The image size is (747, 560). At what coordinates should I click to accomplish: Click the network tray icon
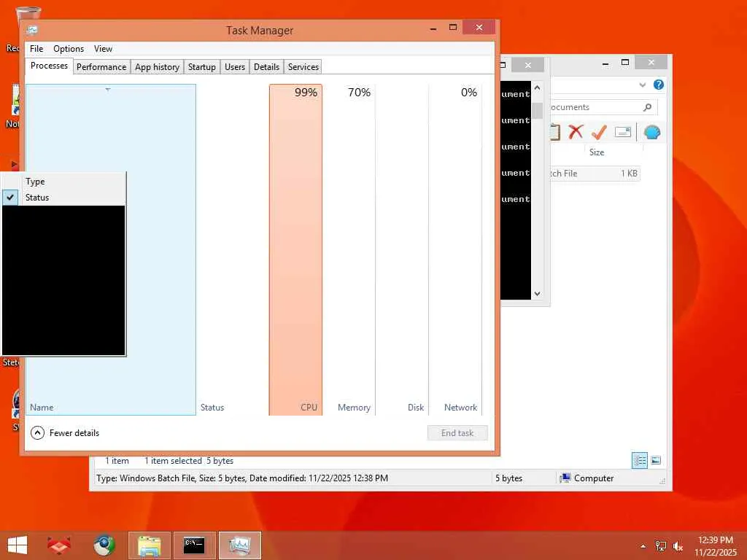point(660,545)
